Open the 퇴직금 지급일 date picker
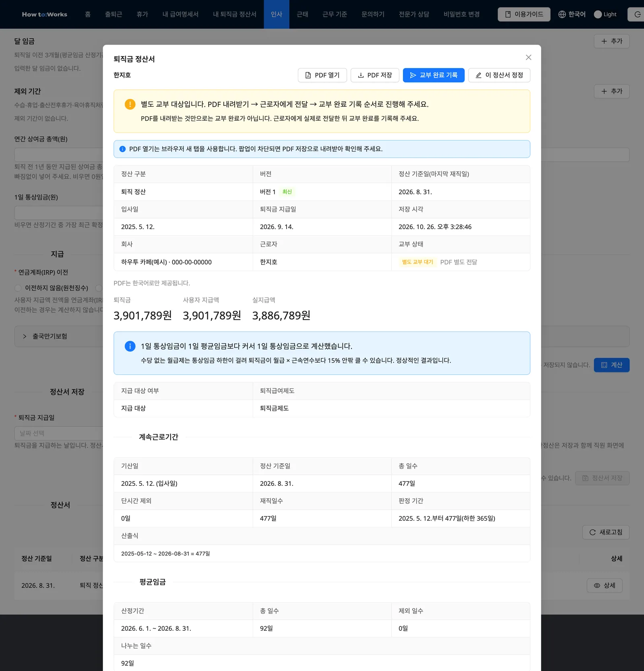Viewport: 644px width, 671px height. [x=59, y=433]
